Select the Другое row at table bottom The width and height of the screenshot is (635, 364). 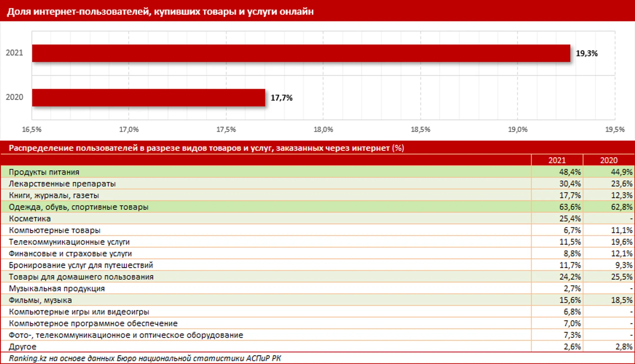[x=23, y=347]
